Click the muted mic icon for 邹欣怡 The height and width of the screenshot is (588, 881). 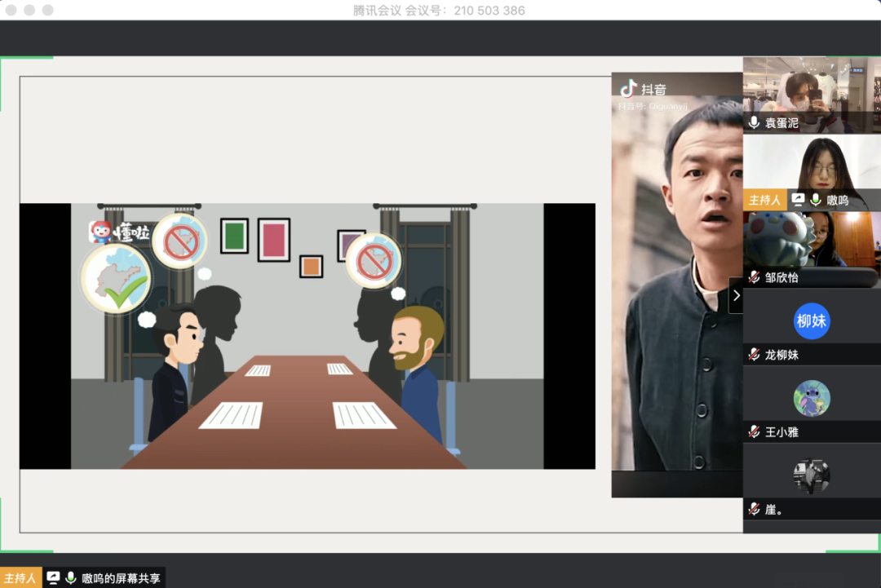754,277
